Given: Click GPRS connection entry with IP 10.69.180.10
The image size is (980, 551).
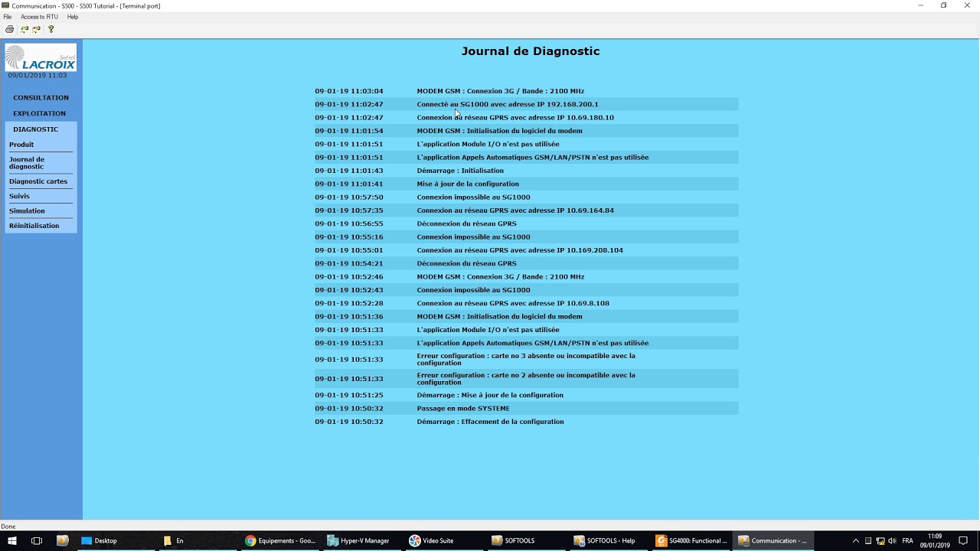Looking at the screenshot, I should (x=515, y=118).
